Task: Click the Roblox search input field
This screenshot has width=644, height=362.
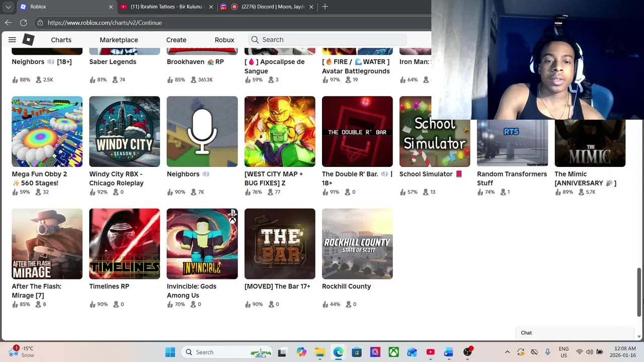Action: click(x=327, y=40)
